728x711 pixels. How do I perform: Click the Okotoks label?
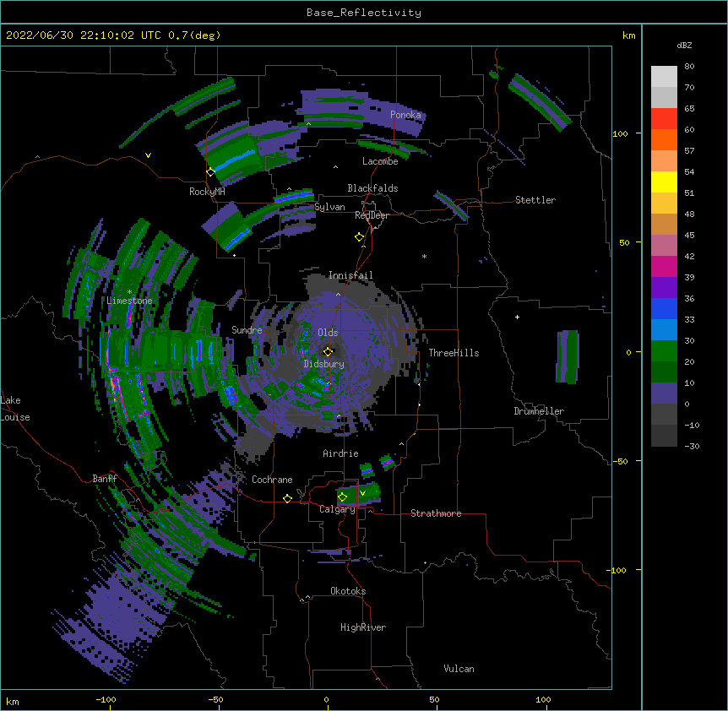[348, 591]
